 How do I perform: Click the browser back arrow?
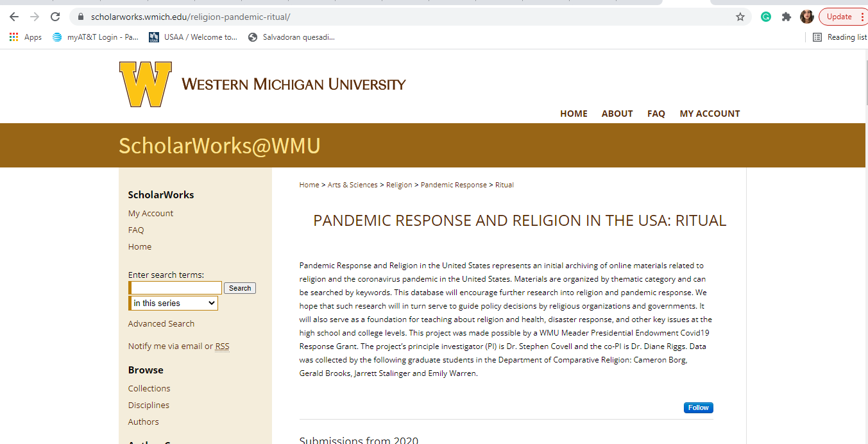click(x=14, y=17)
